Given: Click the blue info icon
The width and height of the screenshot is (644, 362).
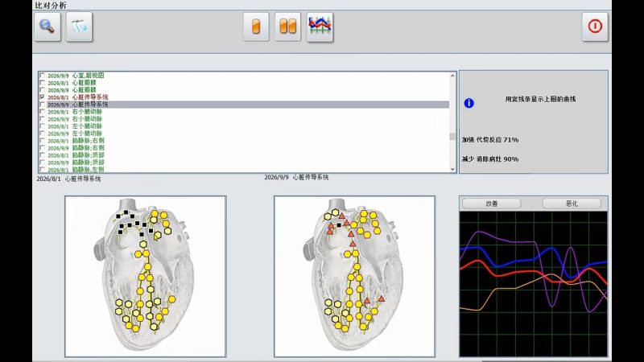Looking at the screenshot, I should (x=469, y=103).
